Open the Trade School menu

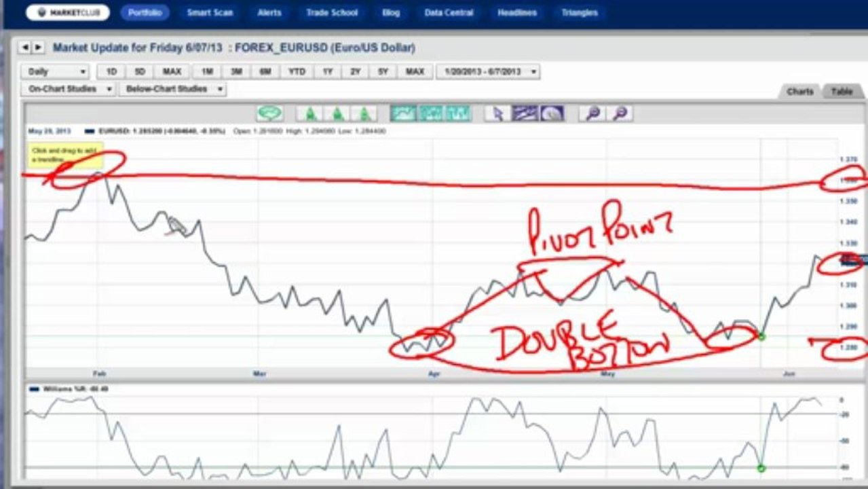click(x=331, y=12)
